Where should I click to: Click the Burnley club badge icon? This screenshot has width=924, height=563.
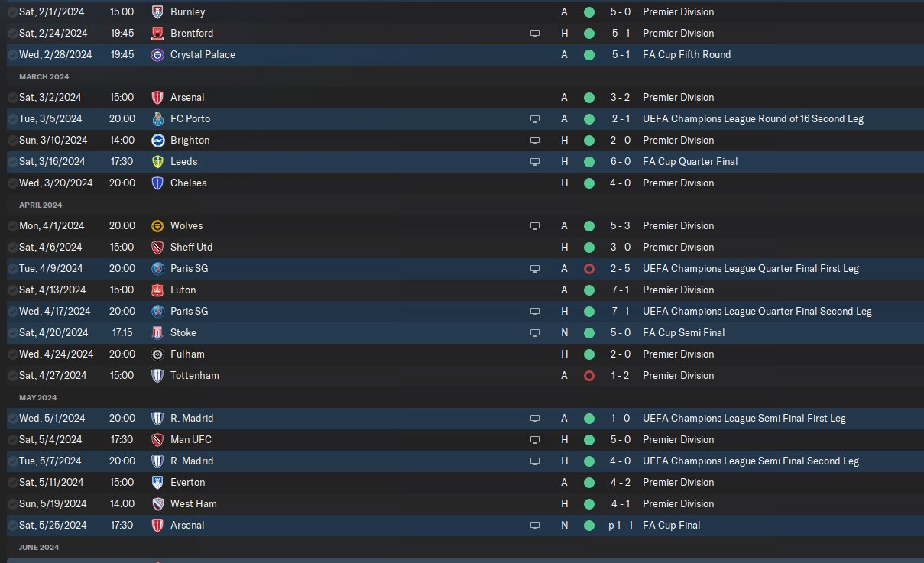pos(157,12)
